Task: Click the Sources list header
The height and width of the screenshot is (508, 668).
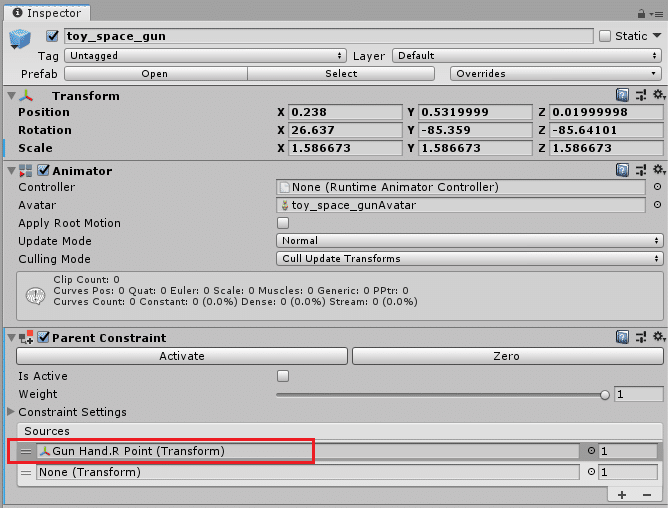Action: [340, 431]
